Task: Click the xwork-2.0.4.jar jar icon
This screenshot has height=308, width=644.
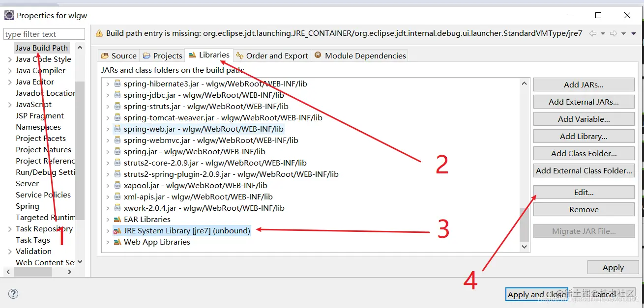Action: click(117, 208)
